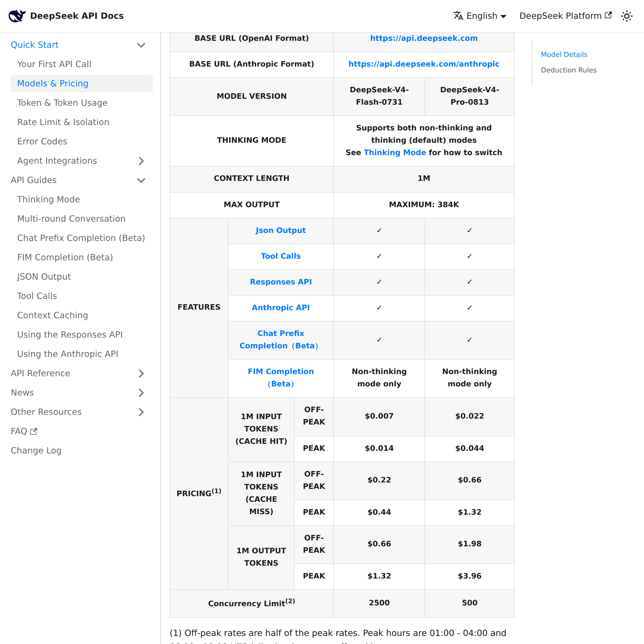Screen dimensions: 644x644
Task: Click the https://api.deepseek.com link
Action: click(424, 38)
